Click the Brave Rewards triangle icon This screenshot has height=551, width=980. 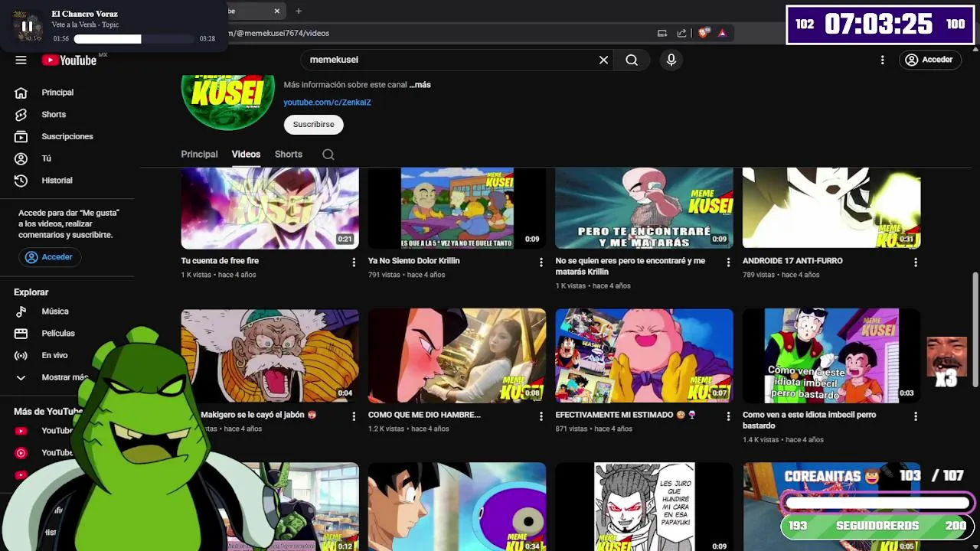(722, 33)
